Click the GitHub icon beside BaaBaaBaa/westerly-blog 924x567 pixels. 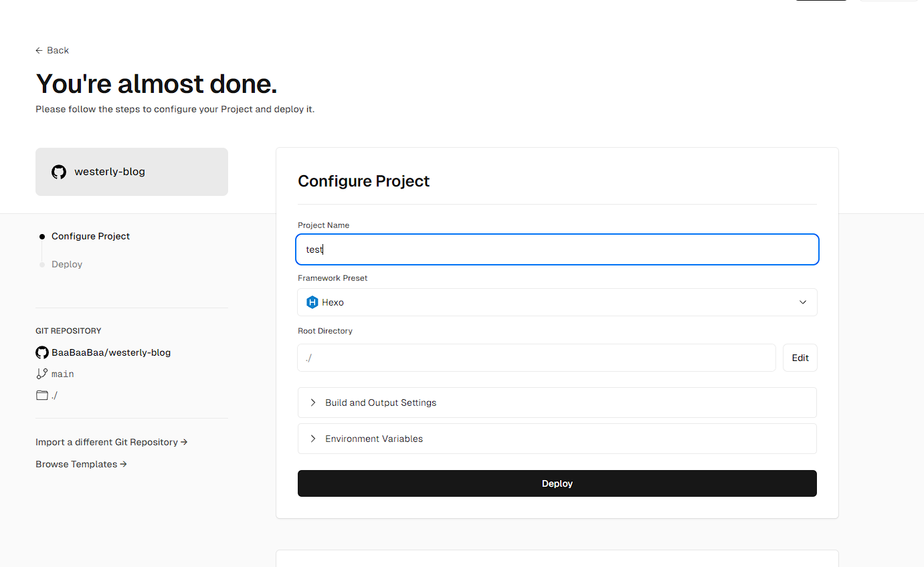pyautogui.click(x=42, y=352)
